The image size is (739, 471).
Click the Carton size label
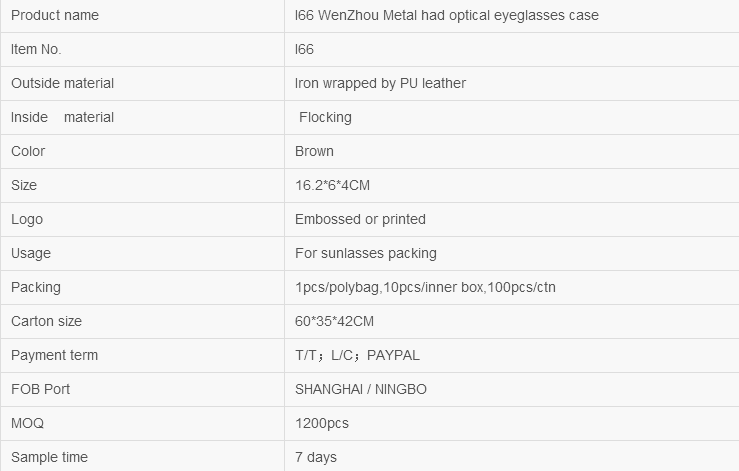point(46,321)
